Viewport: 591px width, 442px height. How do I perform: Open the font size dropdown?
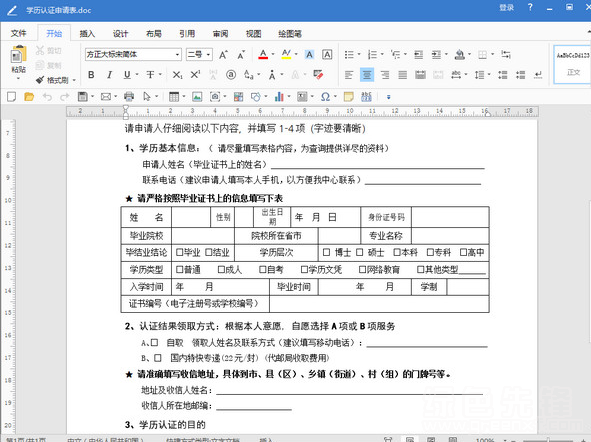point(208,55)
